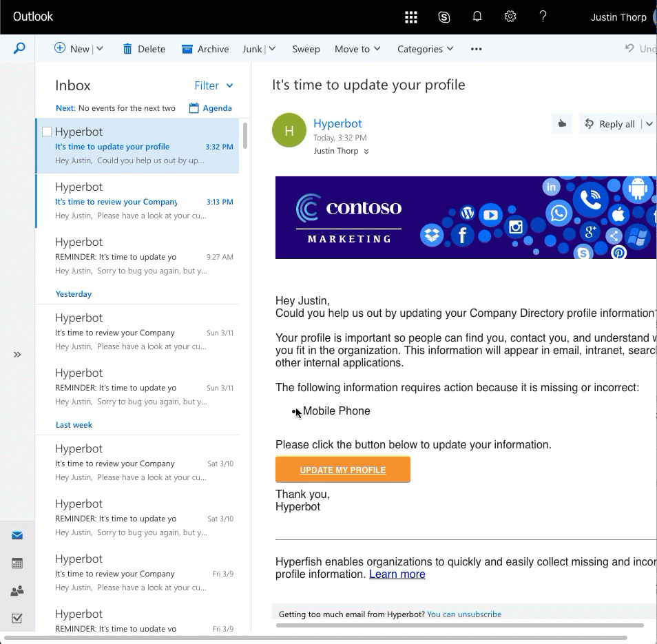This screenshot has height=644, width=657.
Task: Open the Junk dropdown arrow
Action: (272, 49)
